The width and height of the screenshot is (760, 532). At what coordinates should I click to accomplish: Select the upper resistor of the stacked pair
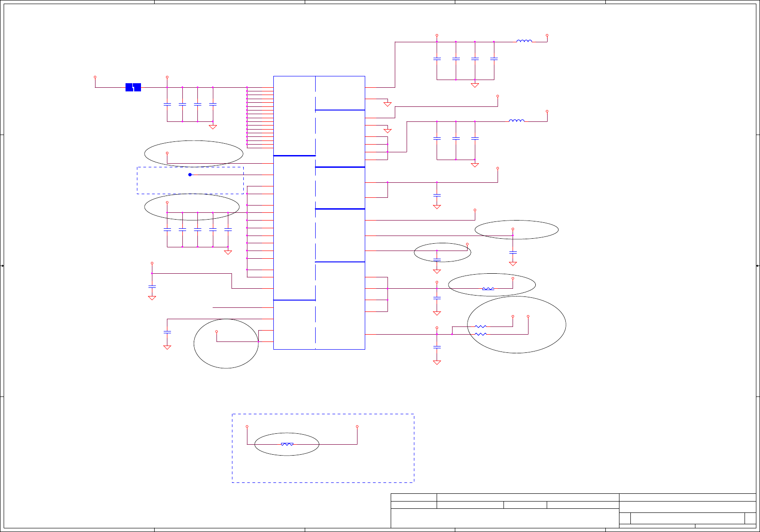pos(481,326)
